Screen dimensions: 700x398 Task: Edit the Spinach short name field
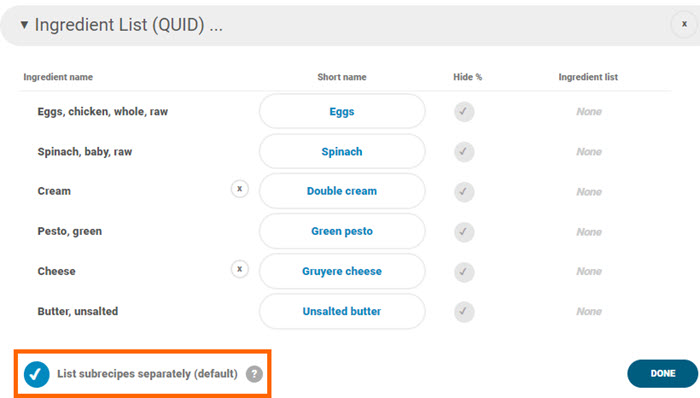pos(342,152)
